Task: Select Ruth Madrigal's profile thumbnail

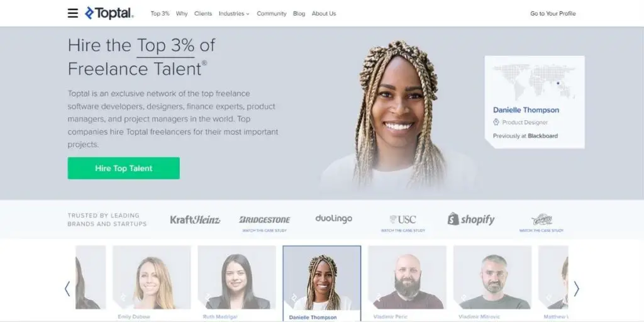Action: tap(236, 277)
